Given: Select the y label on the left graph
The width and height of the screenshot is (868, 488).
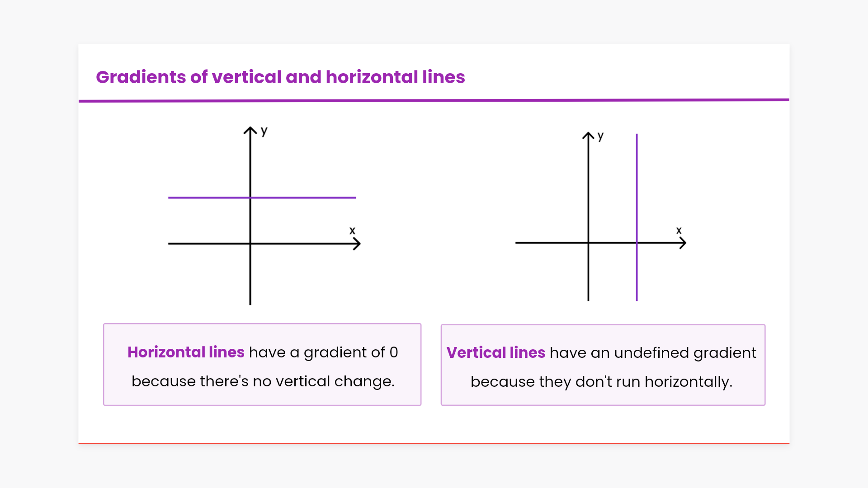Looking at the screenshot, I should [x=264, y=131].
